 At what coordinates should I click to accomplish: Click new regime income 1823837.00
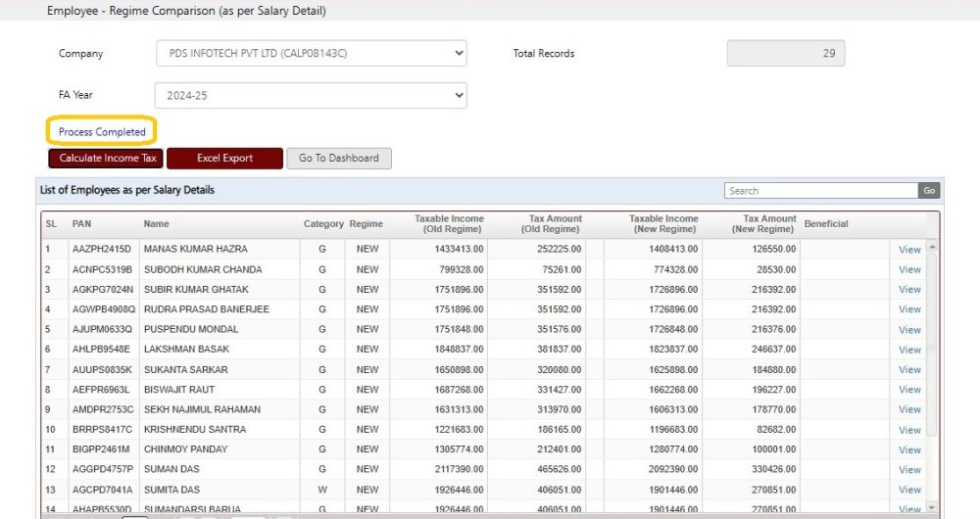tap(673, 350)
